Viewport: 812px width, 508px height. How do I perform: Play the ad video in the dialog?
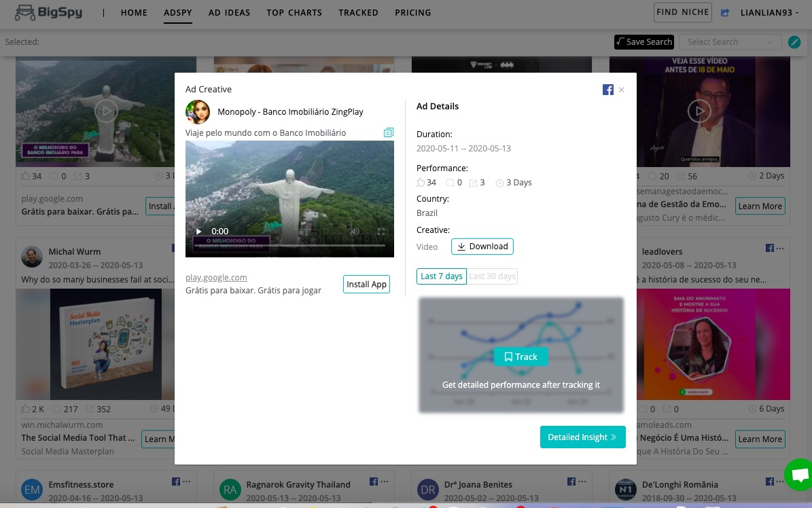(x=198, y=232)
